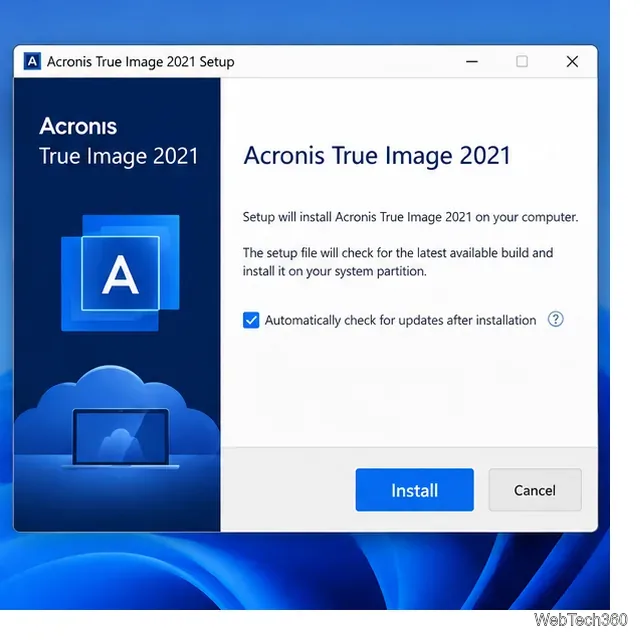This screenshot has height=642, width=642.
Task: Minimize the setup window
Action: pos(472,61)
